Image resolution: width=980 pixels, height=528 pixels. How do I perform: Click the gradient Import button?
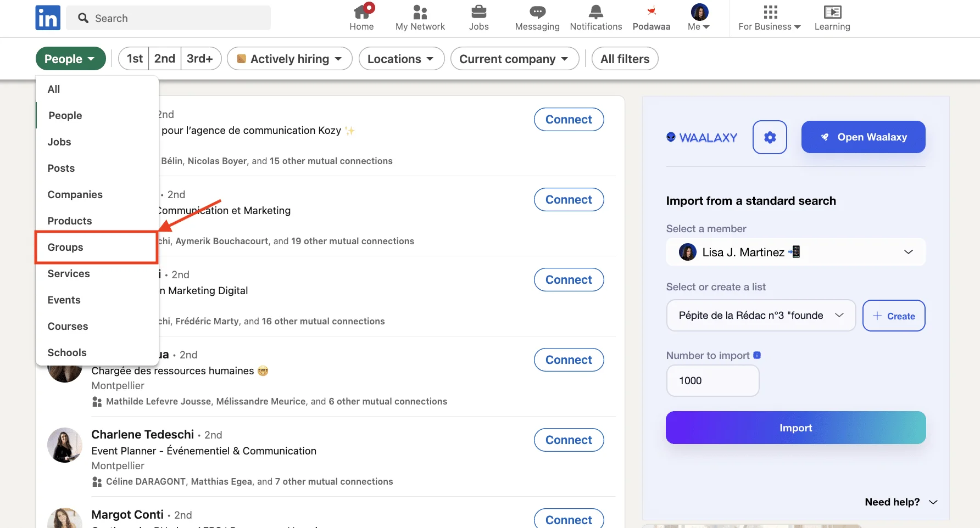pyautogui.click(x=795, y=428)
